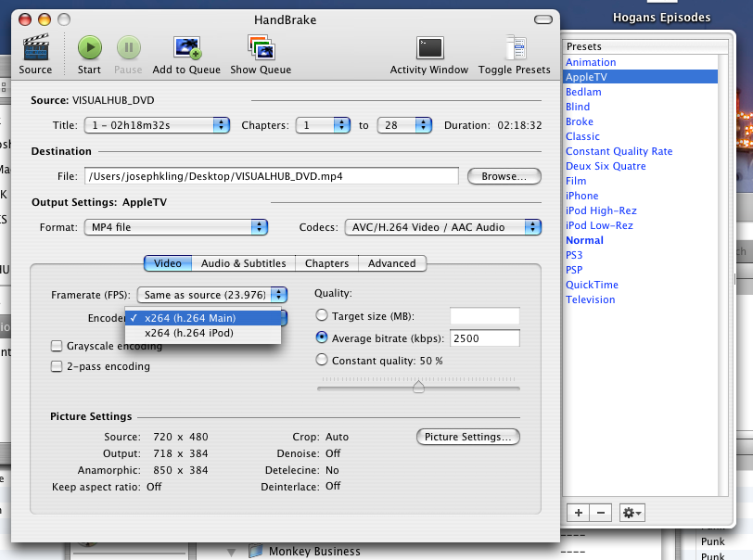Click Hogans Episodes desktop label
The height and width of the screenshot is (560, 753).
tap(662, 18)
